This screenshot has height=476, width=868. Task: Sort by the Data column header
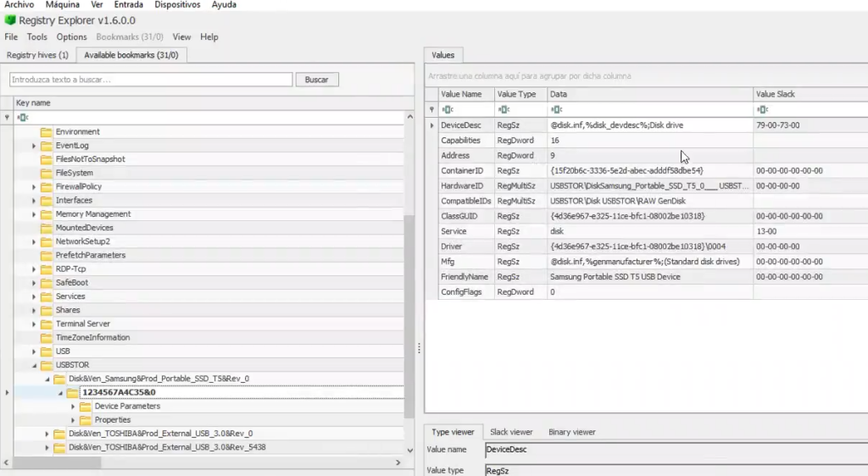[x=650, y=95]
